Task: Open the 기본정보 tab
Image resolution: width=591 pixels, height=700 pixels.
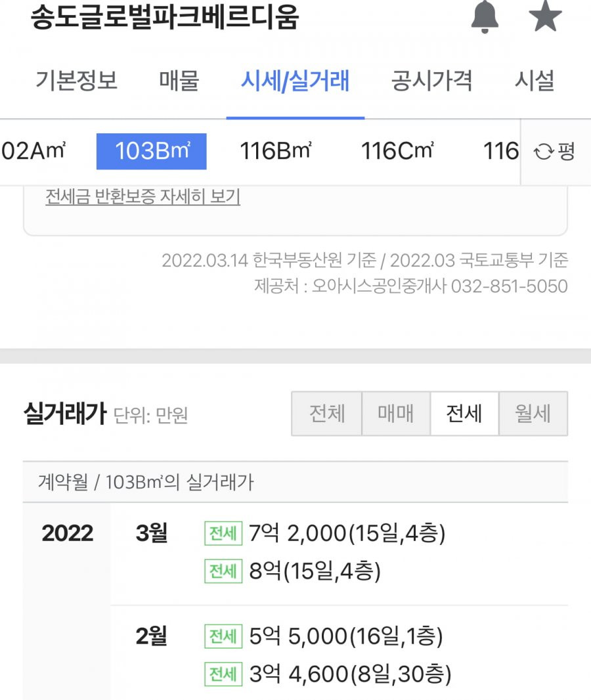Action: click(x=76, y=81)
